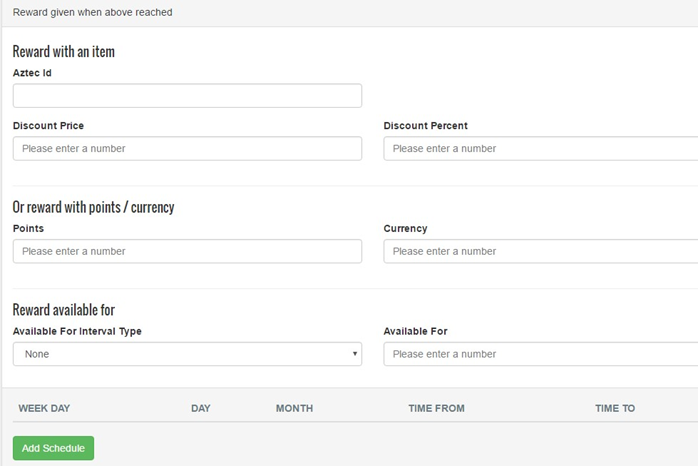Select the DAY column header
The height and width of the screenshot is (466, 698).
(x=201, y=408)
